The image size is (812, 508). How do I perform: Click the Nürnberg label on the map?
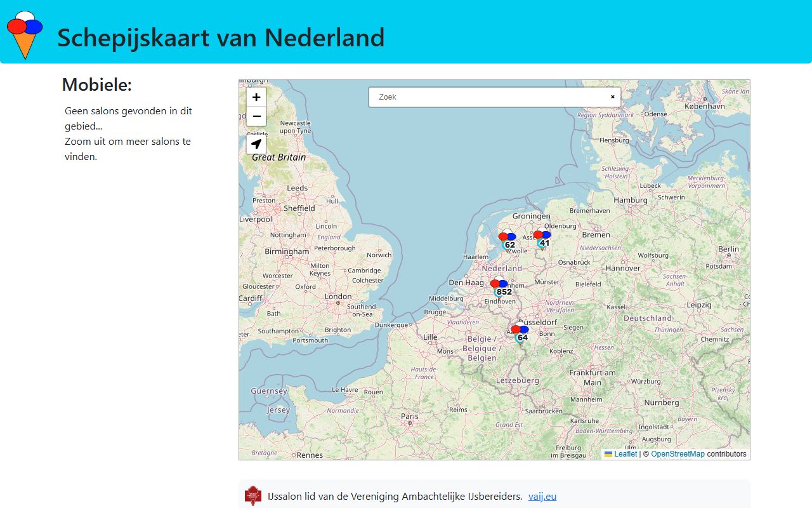(x=662, y=403)
